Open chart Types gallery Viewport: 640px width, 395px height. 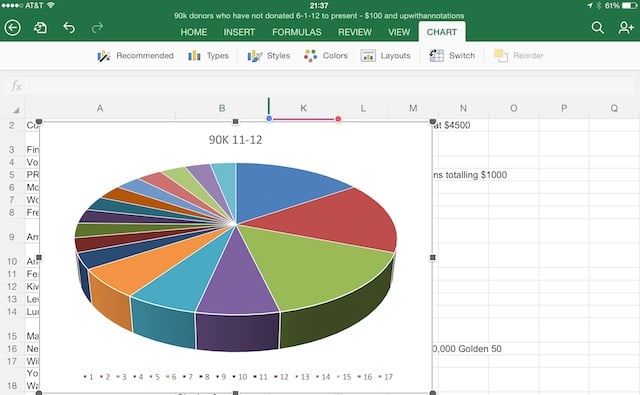pyautogui.click(x=208, y=55)
